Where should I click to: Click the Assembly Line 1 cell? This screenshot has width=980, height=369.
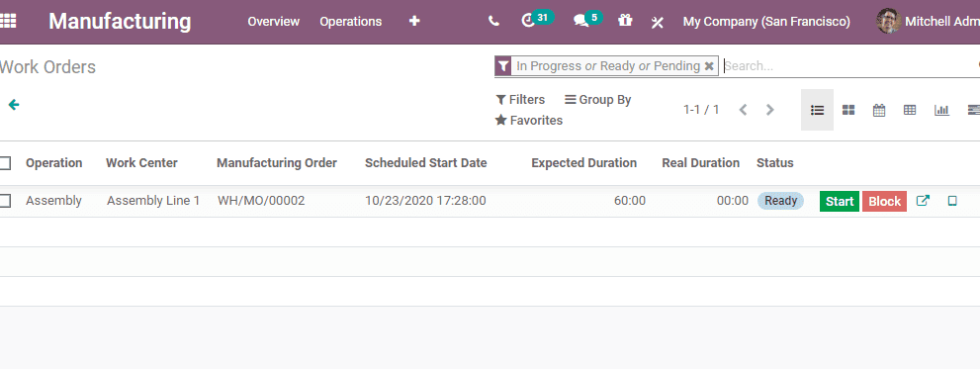[153, 201]
